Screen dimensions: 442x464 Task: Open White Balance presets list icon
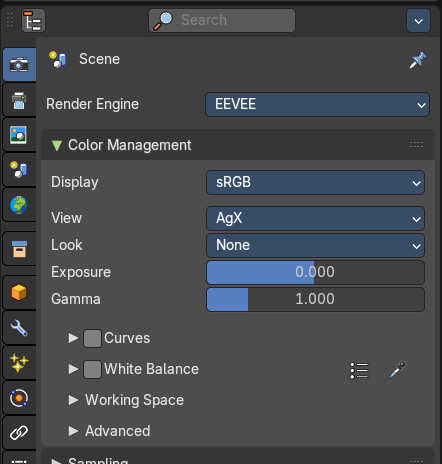[359, 370]
